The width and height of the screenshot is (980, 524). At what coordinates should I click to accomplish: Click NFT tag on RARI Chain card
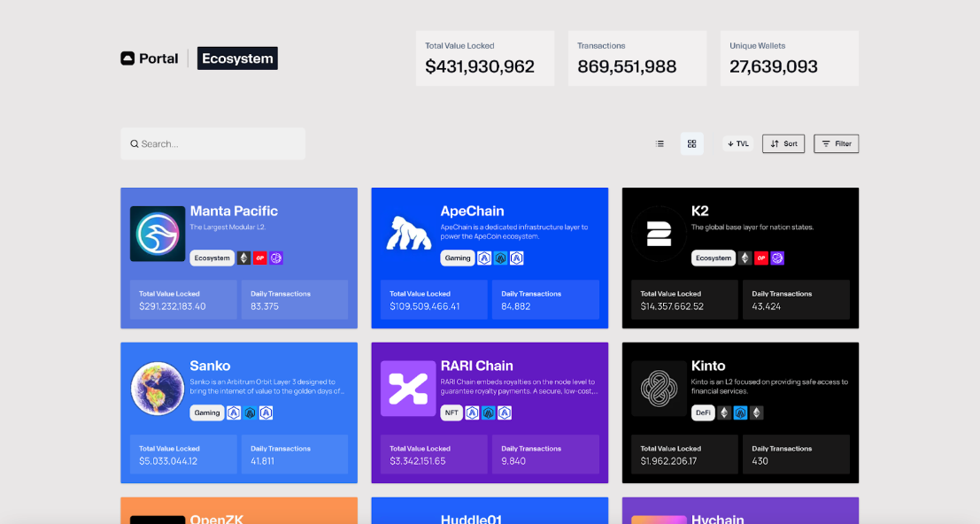point(451,412)
